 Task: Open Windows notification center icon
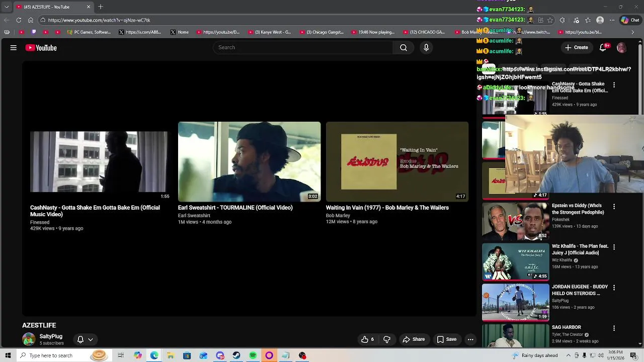point(633,355)
